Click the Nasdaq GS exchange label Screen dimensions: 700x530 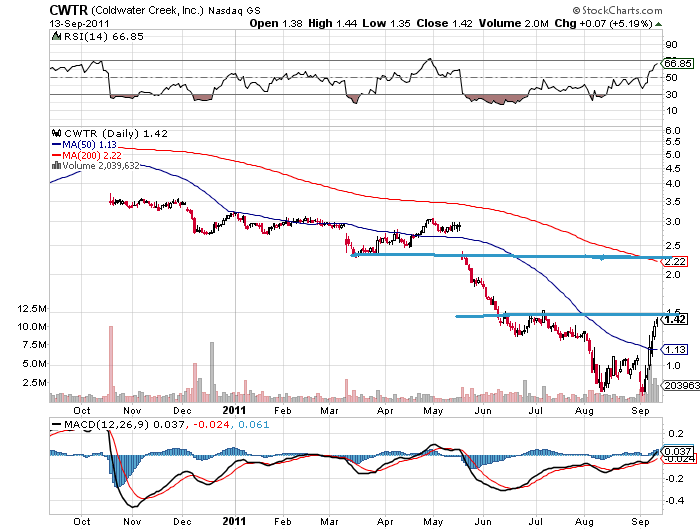click(234, 11)
